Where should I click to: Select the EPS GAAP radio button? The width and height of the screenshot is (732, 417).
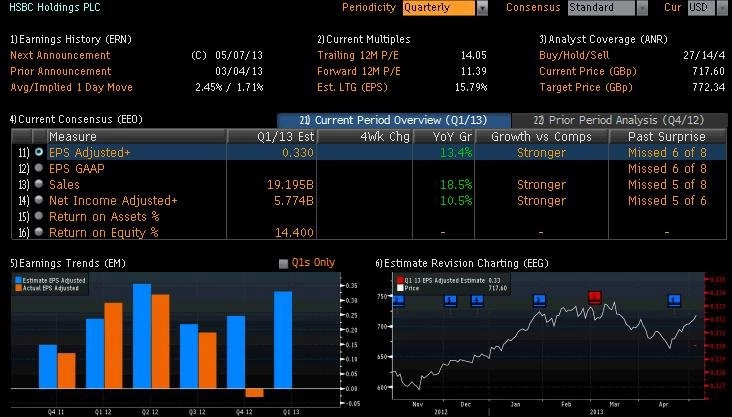pos(39,168)
